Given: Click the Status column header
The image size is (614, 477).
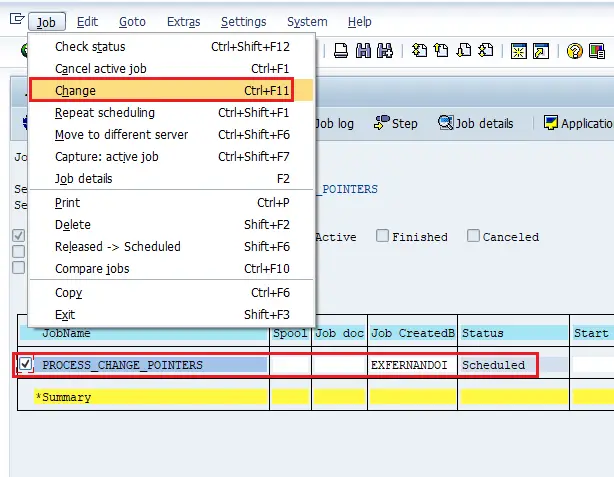Looking at the screenshot, I should (514, 333).
